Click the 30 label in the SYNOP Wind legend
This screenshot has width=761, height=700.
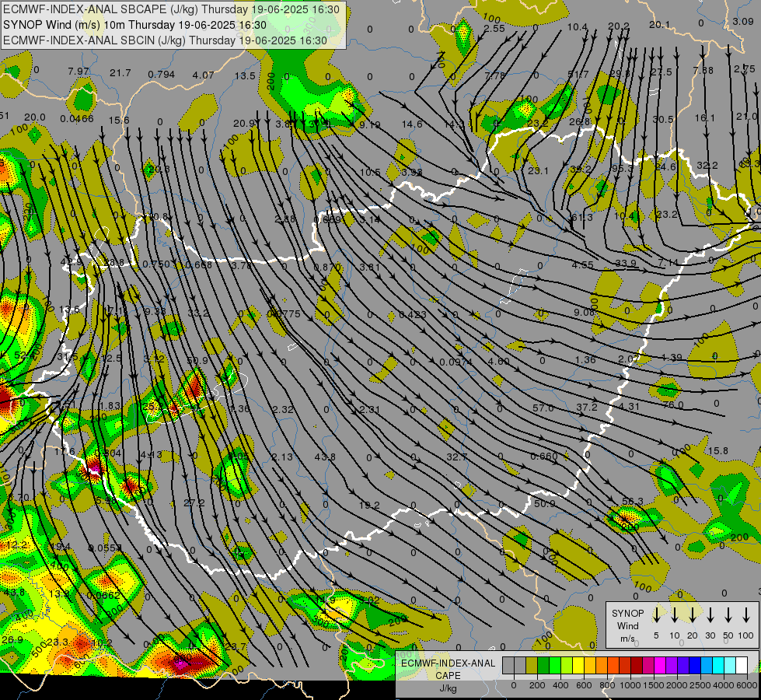pos(710,635)
